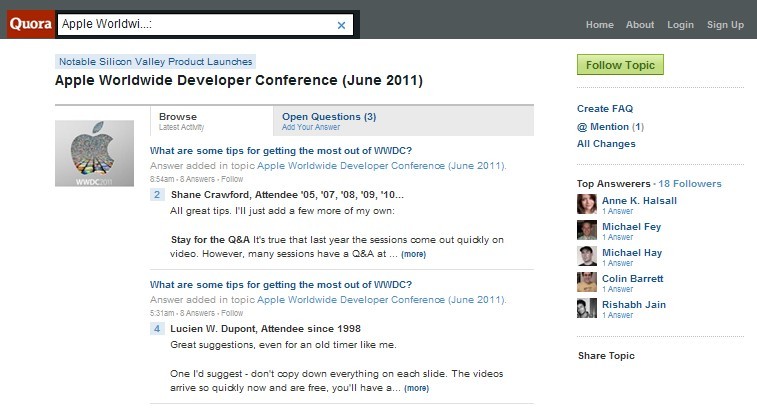Open Colin Barrett profile name
757x409 pixels.
pos(632,279)
